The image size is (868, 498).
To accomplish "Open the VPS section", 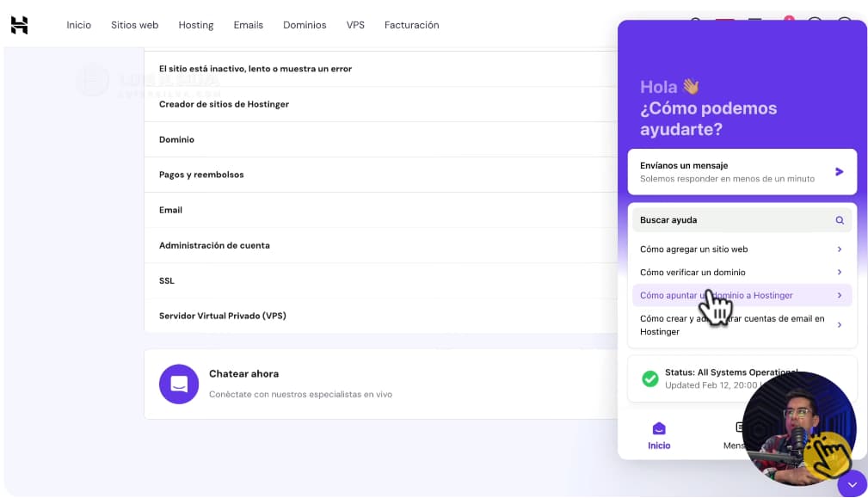I will tap(355, 25).
